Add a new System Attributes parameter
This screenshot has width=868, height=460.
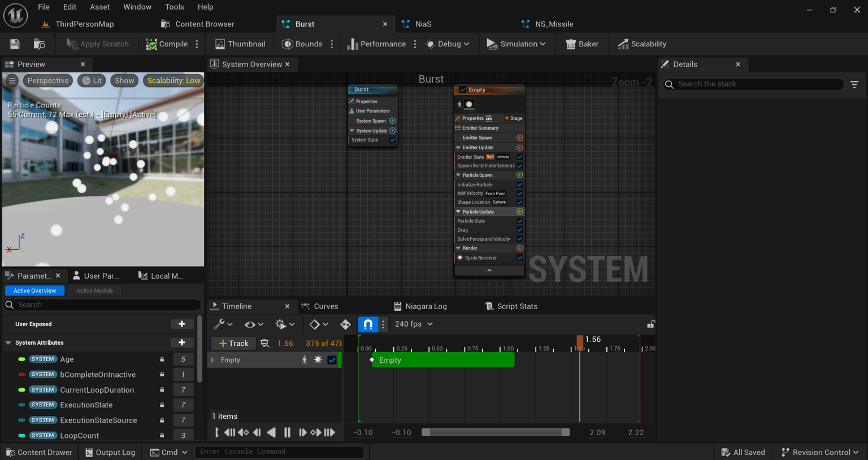182,343
